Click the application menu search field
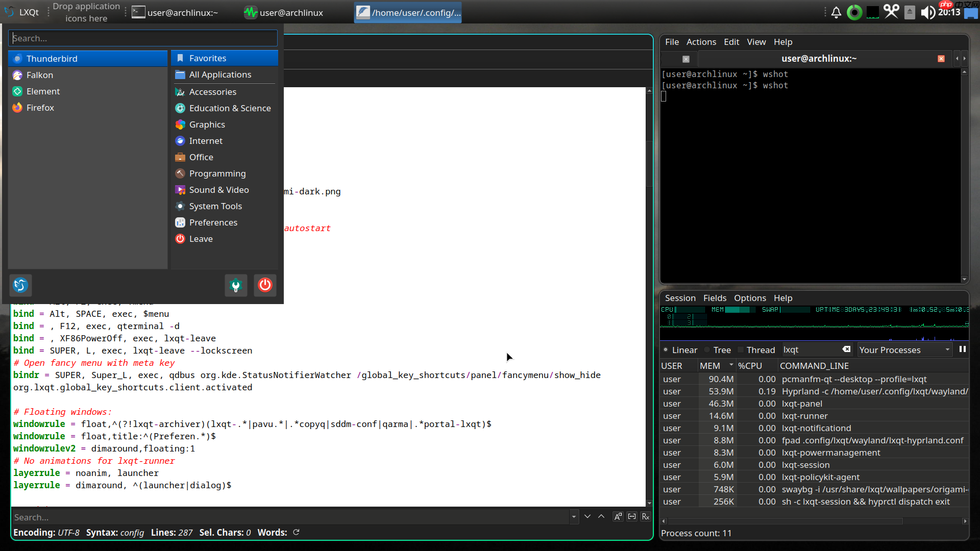Screen dimensions: 980x551 [x=143, y=38]
